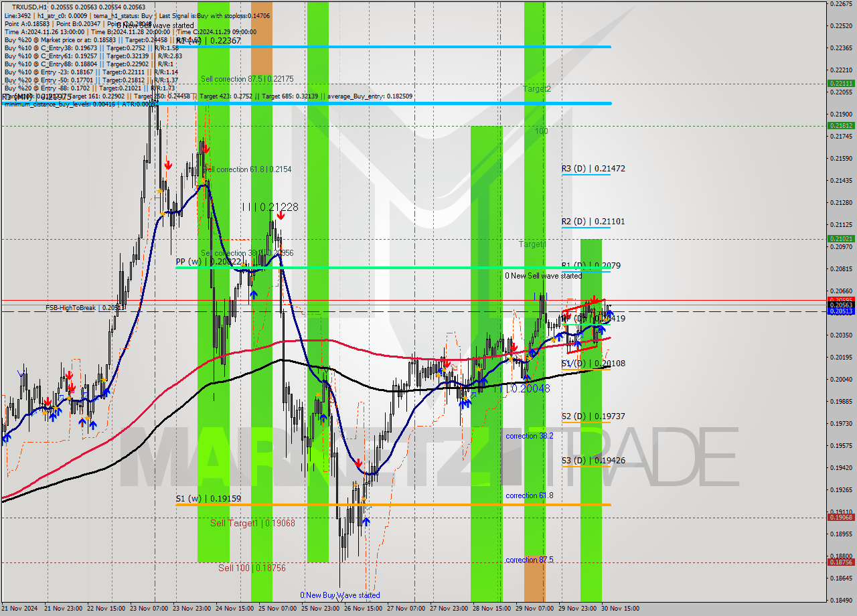
Task: Click the 'Sell correction 61.8 | 0.2154' label
Action: tap(248, 169)
